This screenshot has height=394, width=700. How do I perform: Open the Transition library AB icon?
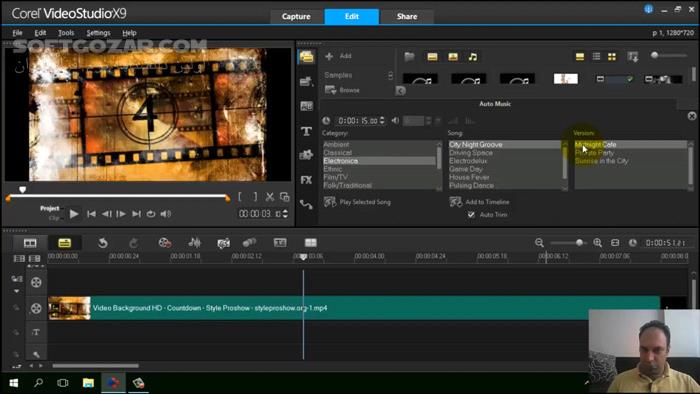307,106
